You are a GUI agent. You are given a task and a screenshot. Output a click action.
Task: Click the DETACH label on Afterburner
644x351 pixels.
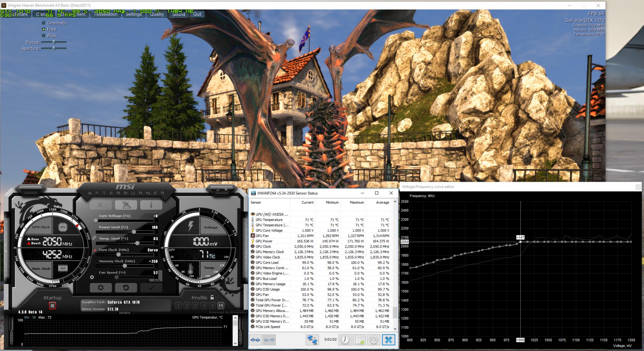coord(125,313)
